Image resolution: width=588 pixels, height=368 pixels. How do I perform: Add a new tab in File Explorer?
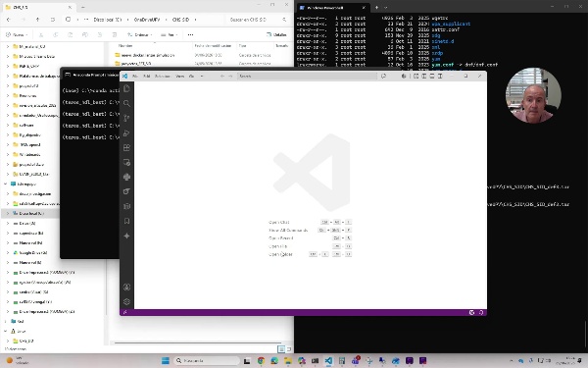83,7
